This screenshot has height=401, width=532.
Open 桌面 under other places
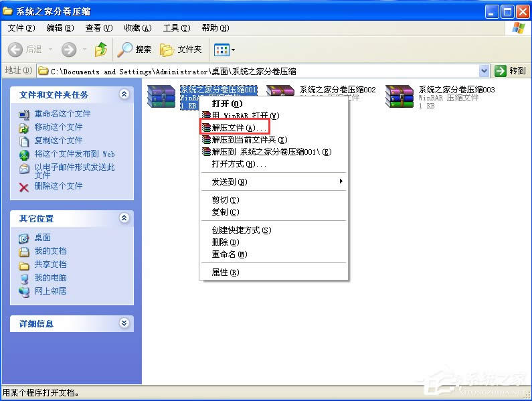[x=42, y=238]
